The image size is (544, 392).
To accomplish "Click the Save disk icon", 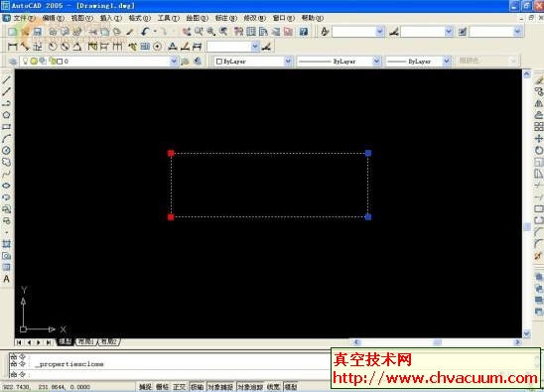I will (37, 32).
